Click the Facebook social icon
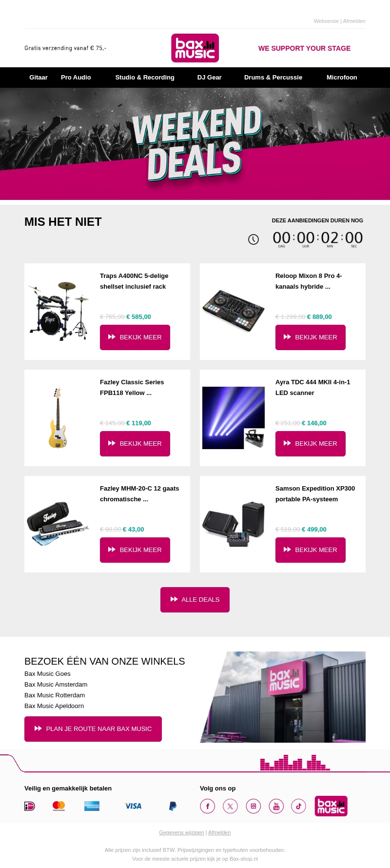390x868 pixels. click(x=207, y=806)
